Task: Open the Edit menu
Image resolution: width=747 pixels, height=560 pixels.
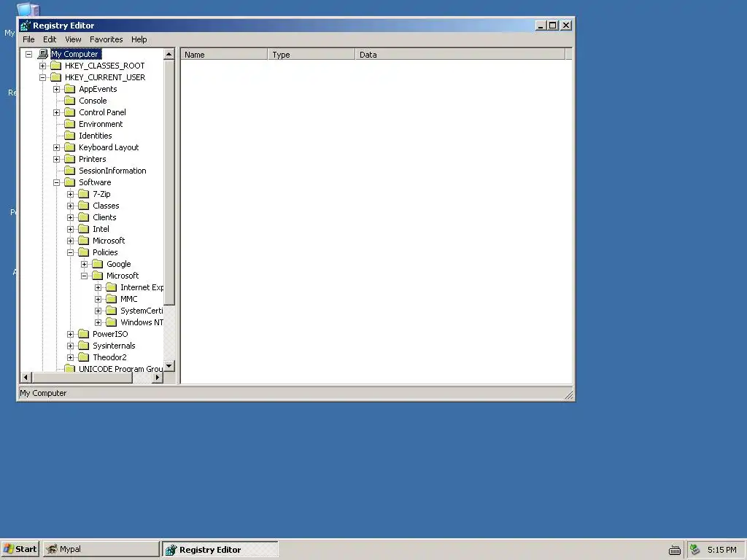Action: tap(50, 39)
